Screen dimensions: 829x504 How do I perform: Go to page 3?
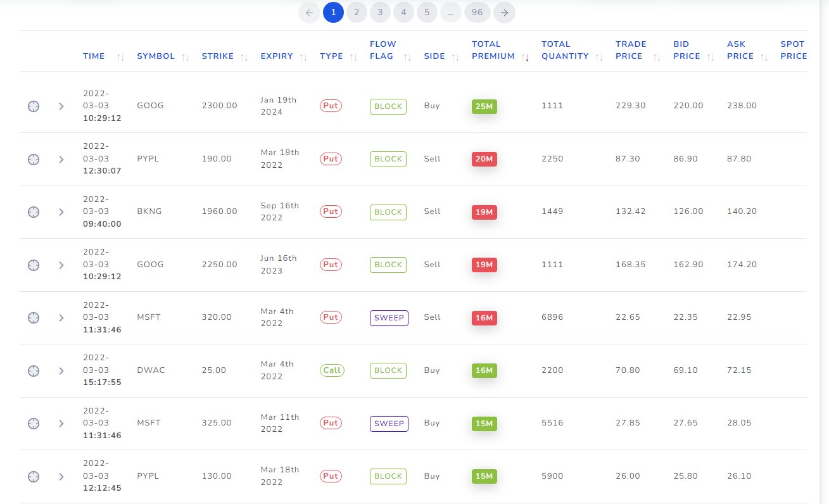pyautogui.click(x=380, y=12)
